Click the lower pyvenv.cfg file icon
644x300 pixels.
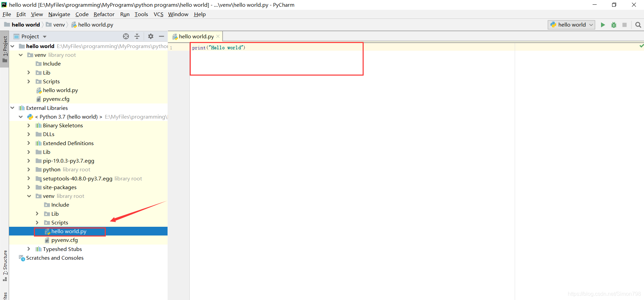pos(47,240)
